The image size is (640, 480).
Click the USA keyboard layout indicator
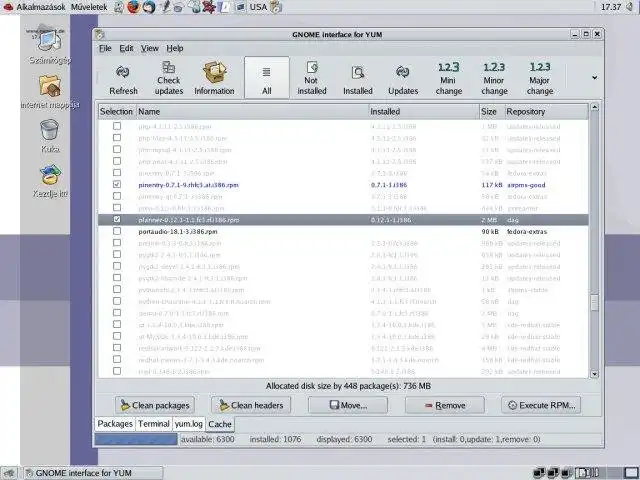point(258,7)
